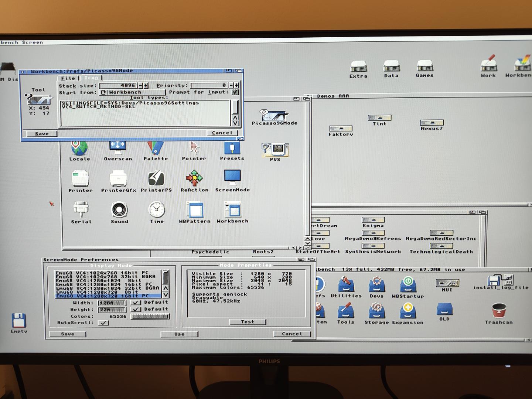Select Emu68 VC4:1280x720 8bit display mode

point(108,292)
